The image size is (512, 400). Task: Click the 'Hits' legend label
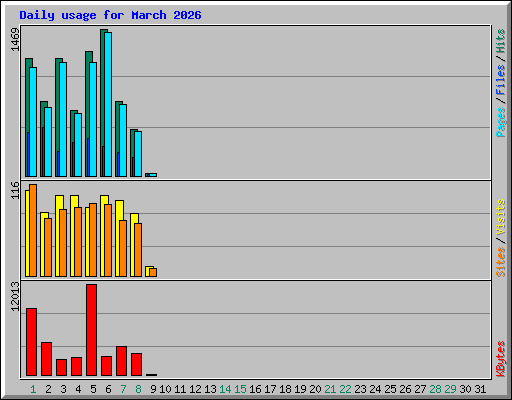pos(500,41)
